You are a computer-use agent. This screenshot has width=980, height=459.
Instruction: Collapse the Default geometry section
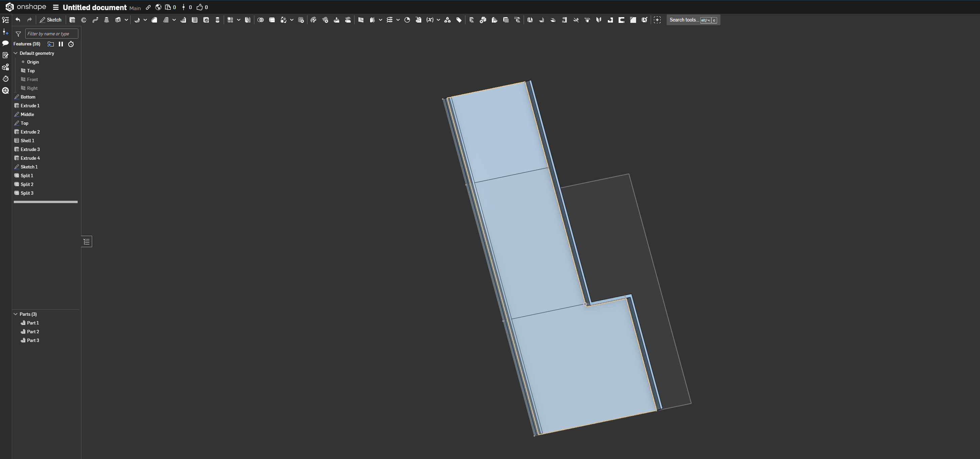pos(15,53)
